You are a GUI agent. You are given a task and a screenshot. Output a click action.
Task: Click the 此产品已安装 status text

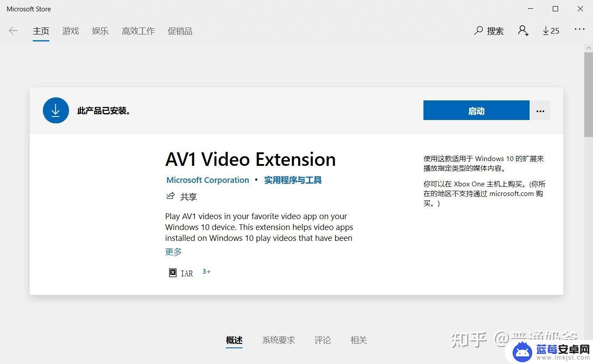(104, 111)
